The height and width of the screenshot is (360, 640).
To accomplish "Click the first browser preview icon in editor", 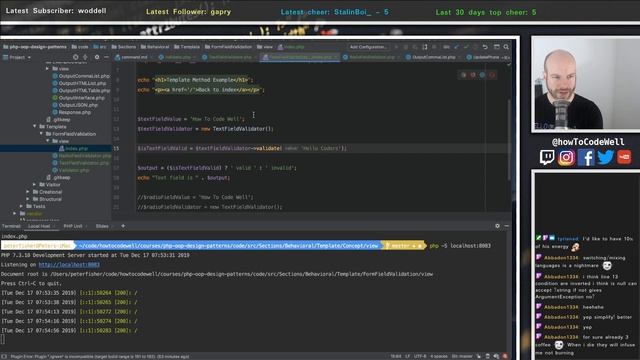I will 463,75.
